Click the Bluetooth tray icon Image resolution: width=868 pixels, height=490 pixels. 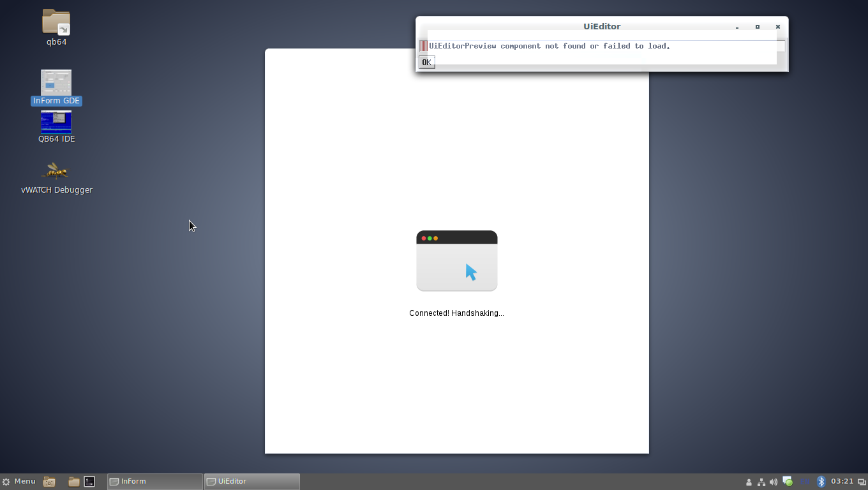[x=821, y=482]
